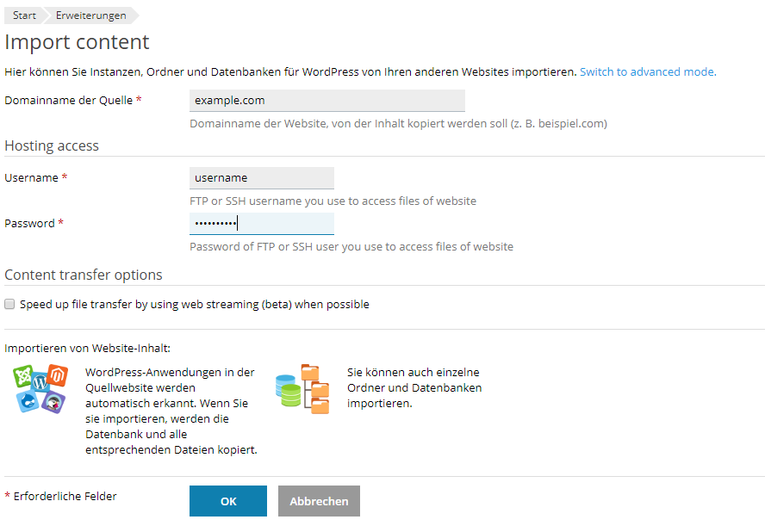The width and height of the screenshot is (765, 532).
Task: Click the 'Speed up file transfer' label text
Action: [194, 304]
